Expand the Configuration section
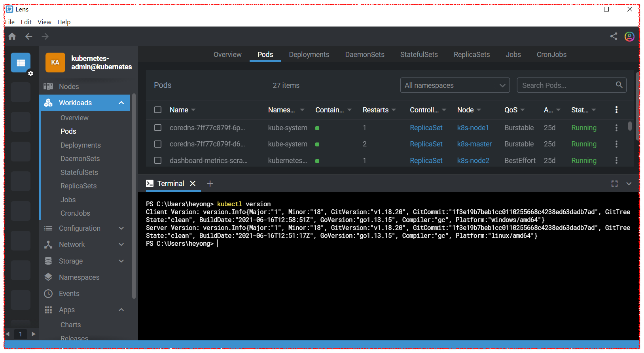644x353 pixels. [x=121, y=228]
